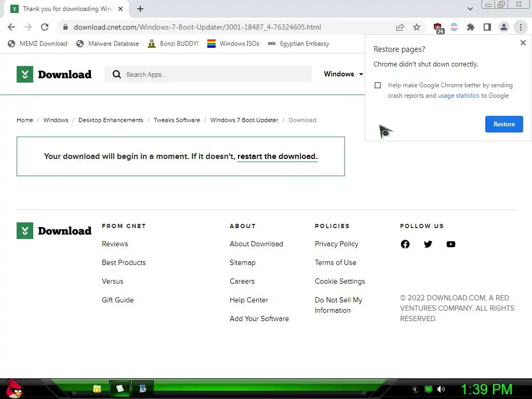Viewport: 532px width, 399px height.
Task: Open Do Not Sell My Information link
Action: pos(339,305)
